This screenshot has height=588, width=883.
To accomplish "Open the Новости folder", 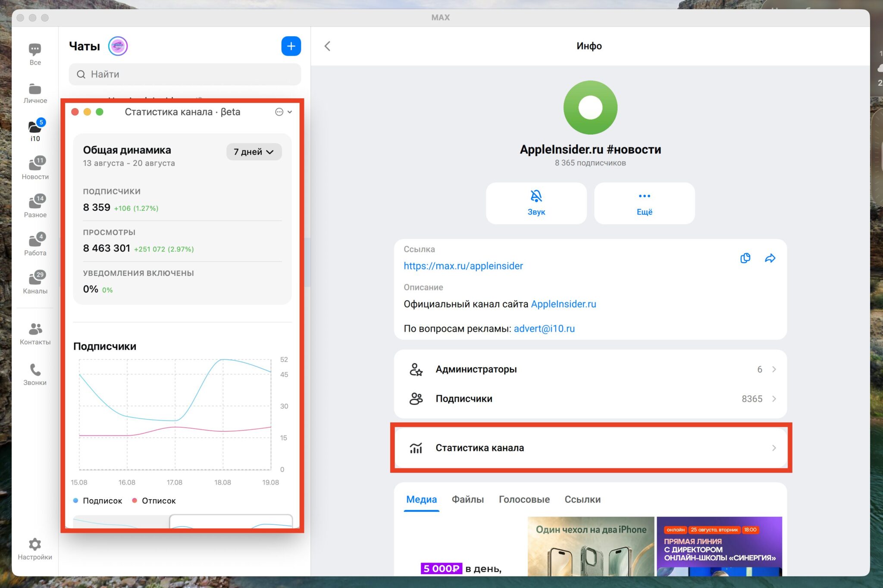I will (x=35, y=168).
